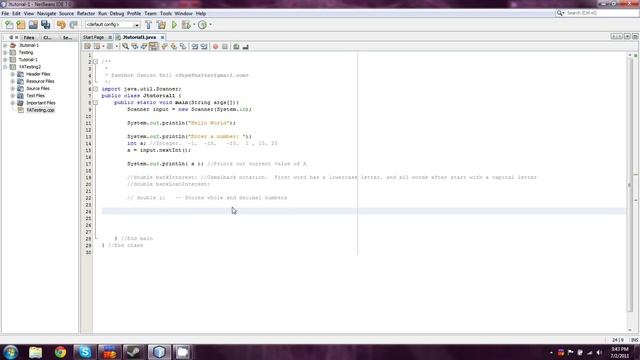This screenshot has width=640, height=360.
Task: Open the File menu
Action: pyautogui.click(x=5, y=13)
